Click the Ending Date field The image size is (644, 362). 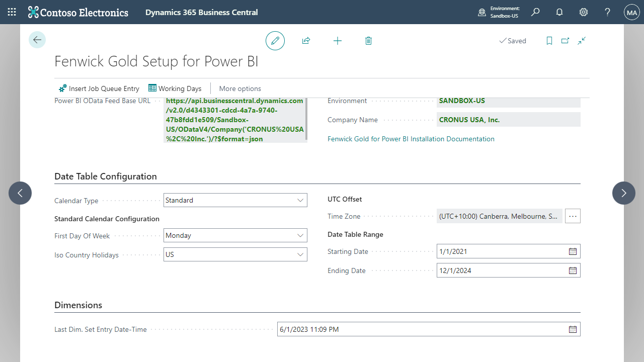509,270
